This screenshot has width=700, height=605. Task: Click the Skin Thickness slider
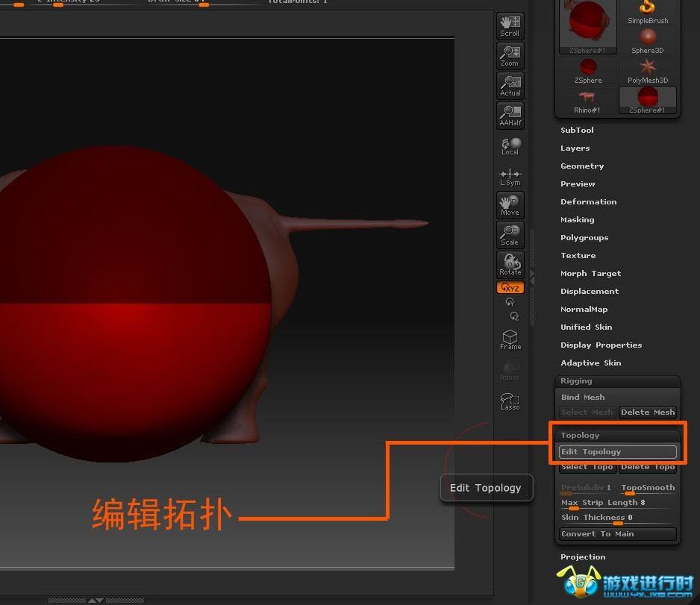point(617,518)
